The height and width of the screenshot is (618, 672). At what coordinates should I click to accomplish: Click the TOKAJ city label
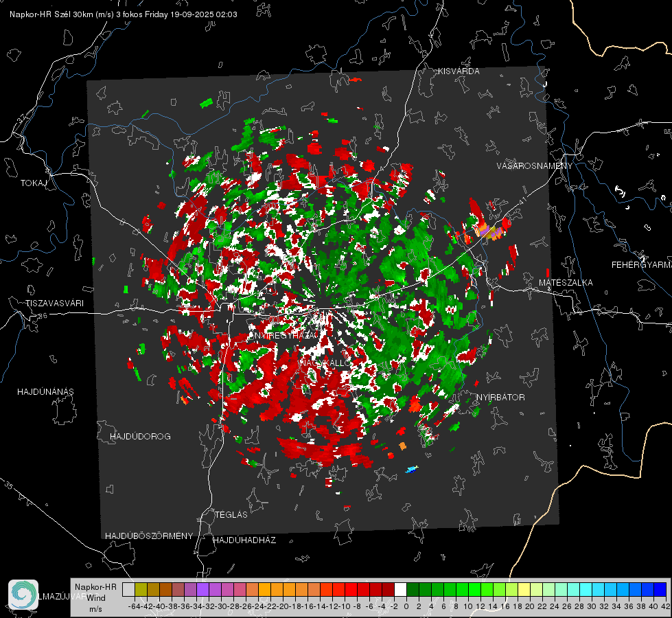pos(34,183)
